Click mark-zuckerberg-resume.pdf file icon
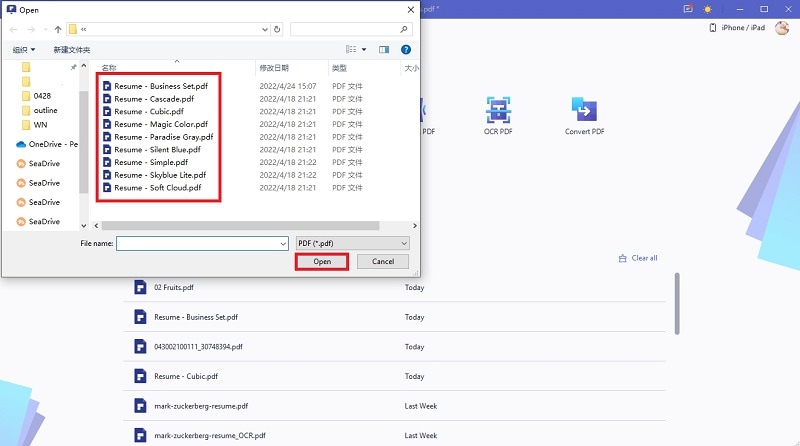Image resolution: width=800 pixels, height=446 pixels. pos(140,406)
